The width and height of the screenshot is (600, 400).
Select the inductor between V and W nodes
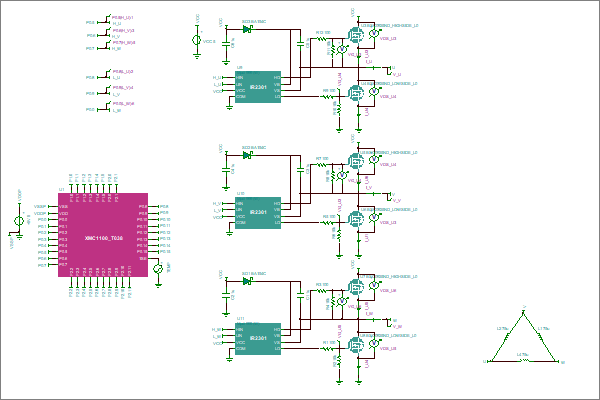point(540,337)
